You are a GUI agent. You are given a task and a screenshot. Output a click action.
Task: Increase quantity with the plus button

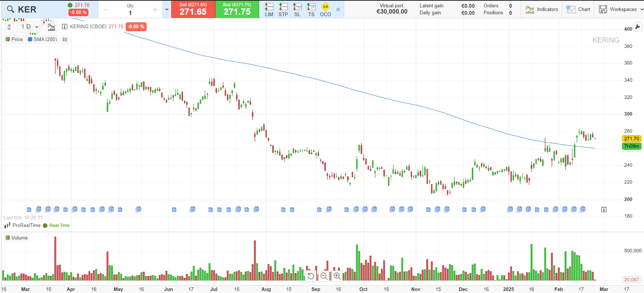[155, 10]
